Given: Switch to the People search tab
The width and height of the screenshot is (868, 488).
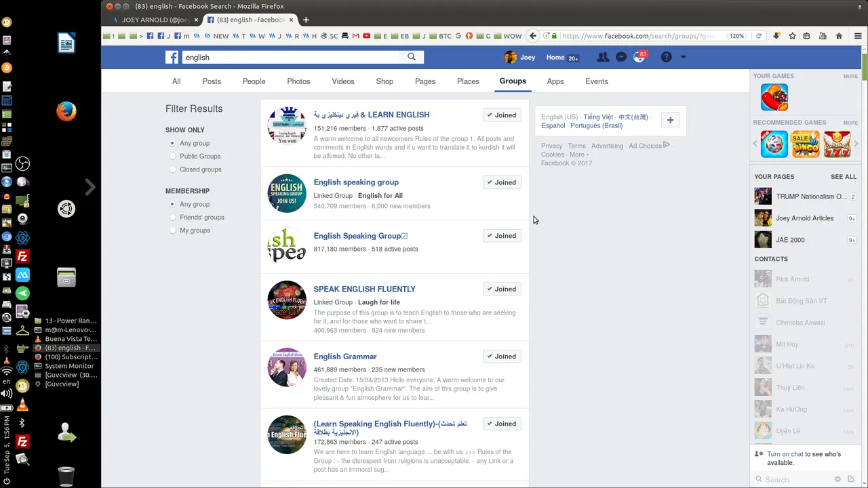Looking at the screenshot, I should point(254,81).
